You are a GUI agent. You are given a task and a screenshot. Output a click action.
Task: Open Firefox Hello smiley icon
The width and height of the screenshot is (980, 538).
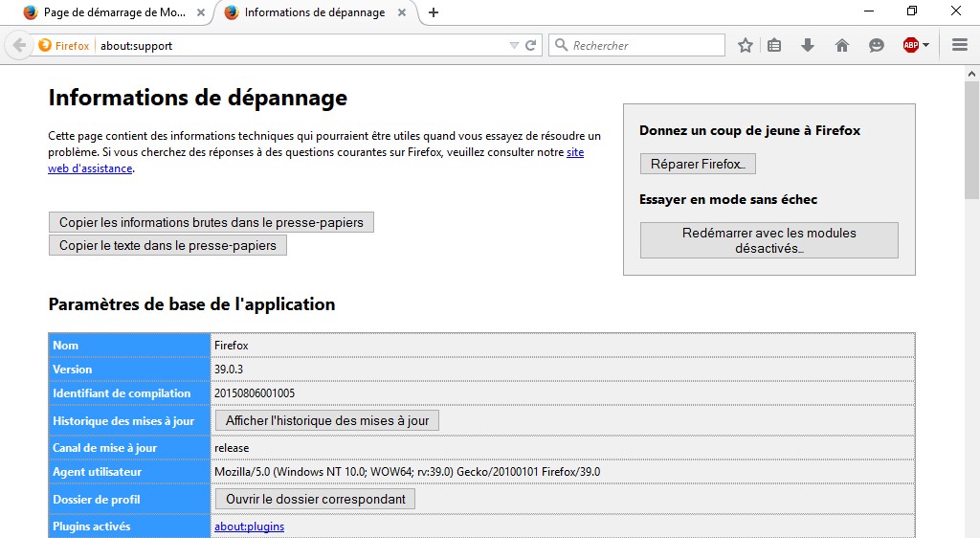tap(876, 45)
